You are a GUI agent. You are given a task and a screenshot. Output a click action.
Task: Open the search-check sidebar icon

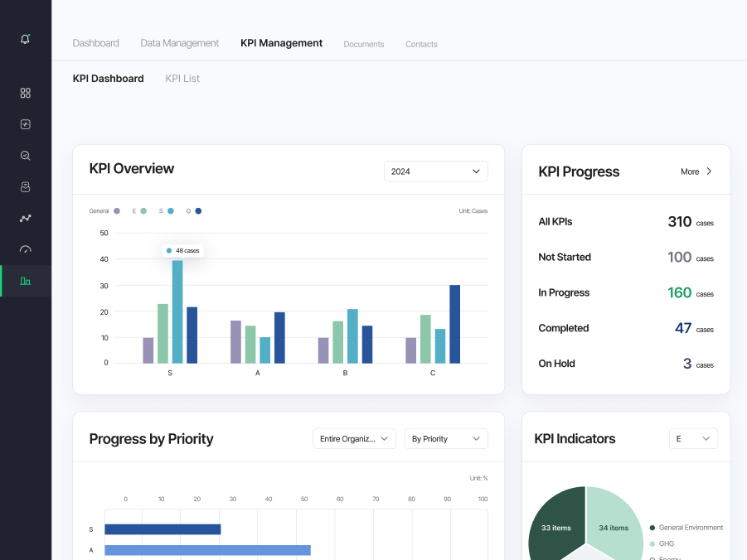[x=25, y=156]
